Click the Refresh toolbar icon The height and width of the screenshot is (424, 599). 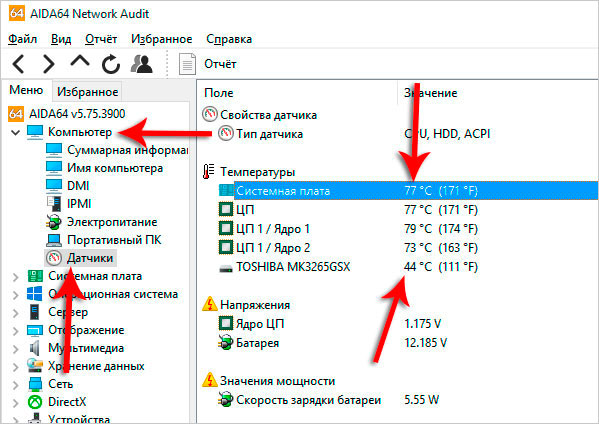click(111, 63)
